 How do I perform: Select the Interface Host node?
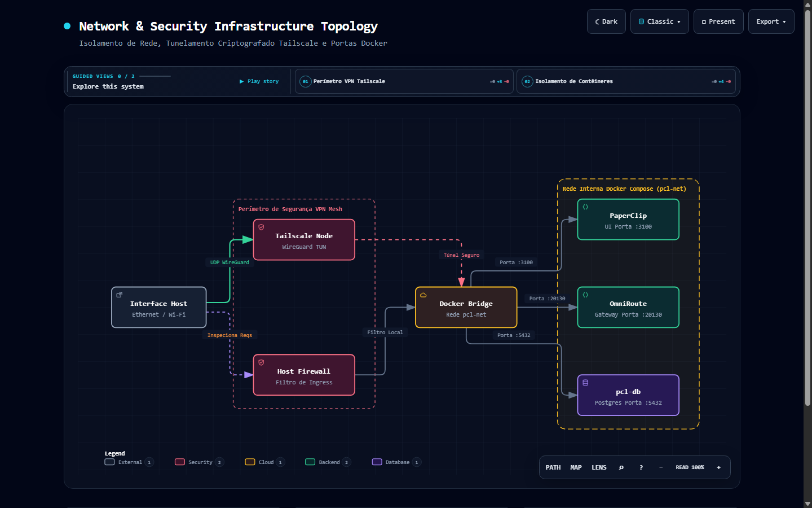pyautogui.click(x=159, y=308)
